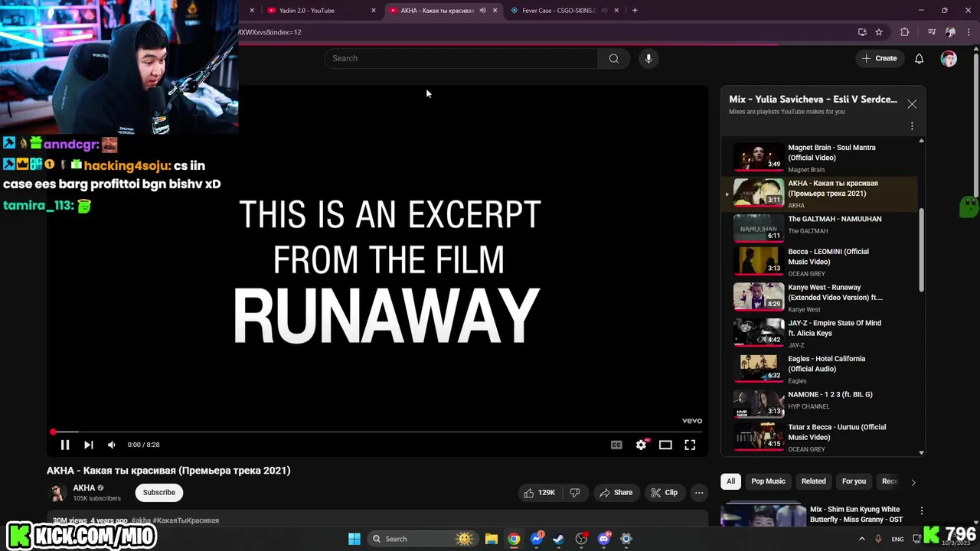
Task: Bookmark this page with star icon
Action: [879, 32]
